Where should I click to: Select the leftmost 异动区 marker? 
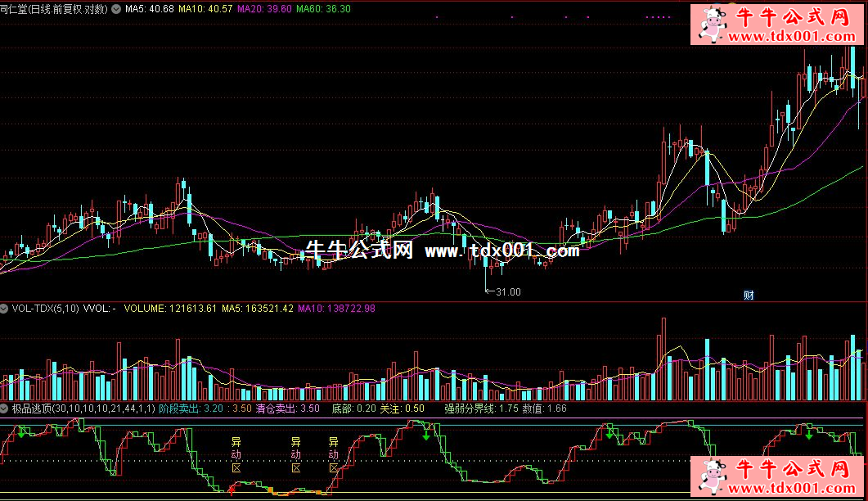pyautogui.click(x=236, y=454)
